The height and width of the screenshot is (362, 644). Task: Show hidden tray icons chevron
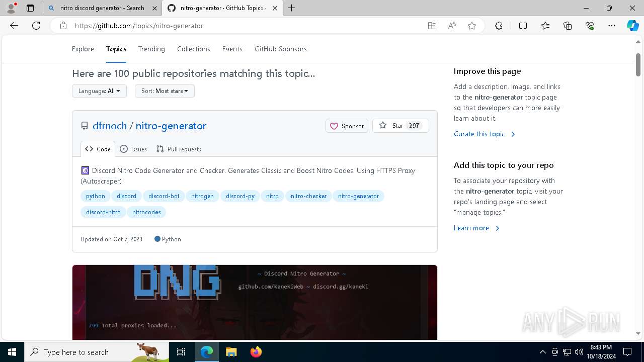point(542,352)
